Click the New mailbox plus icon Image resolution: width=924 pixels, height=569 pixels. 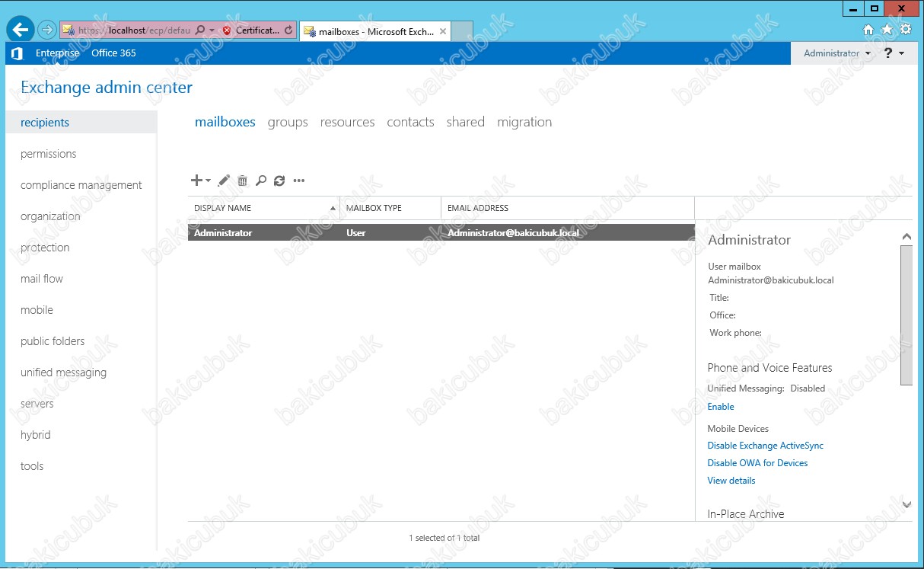(x=196, y=181)
